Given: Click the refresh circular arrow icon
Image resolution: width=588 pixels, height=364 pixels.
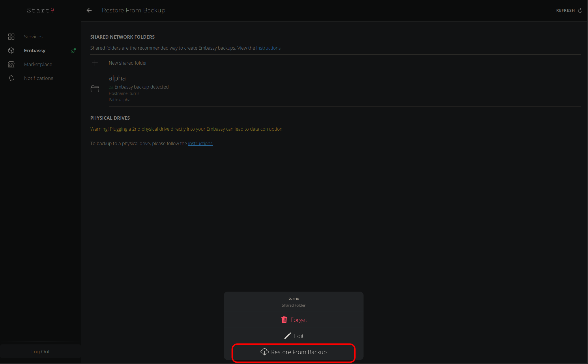Looking at the screenshot, I should [580, 10].
